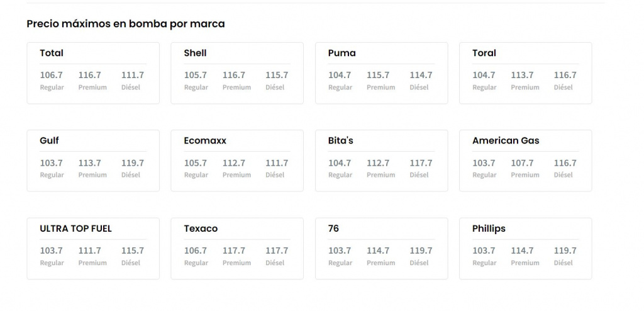Click the Bita's brand title
644x311 pixels.
tap(341, 140)
